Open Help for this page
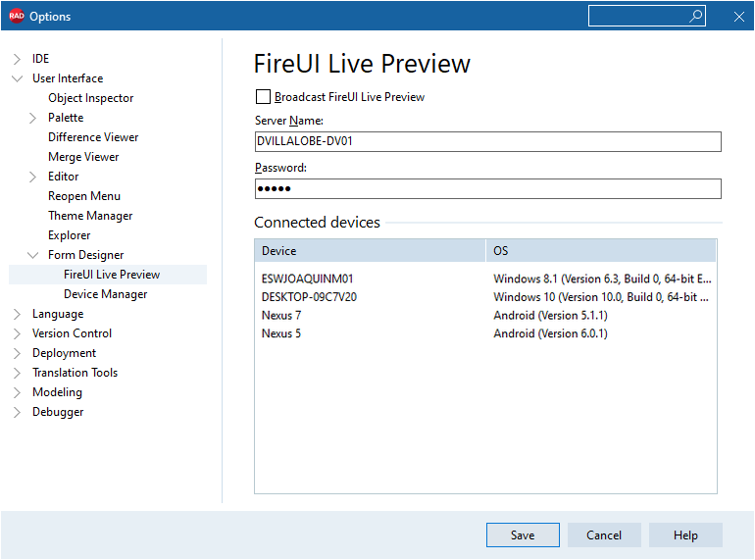755x560 pixels. [685, 535]
